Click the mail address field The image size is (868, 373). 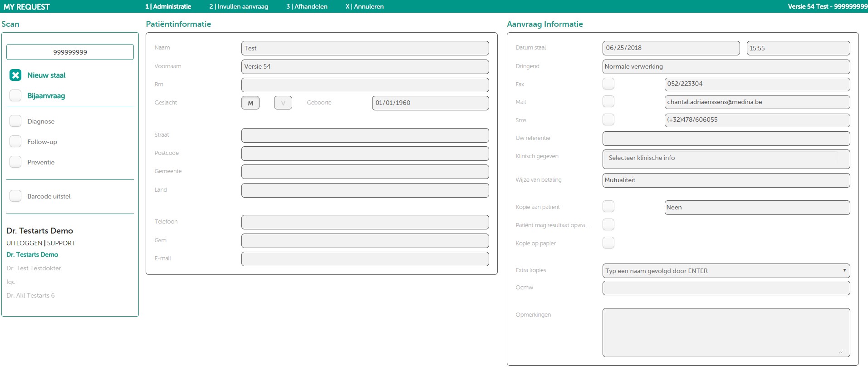(x=757, y=102)
